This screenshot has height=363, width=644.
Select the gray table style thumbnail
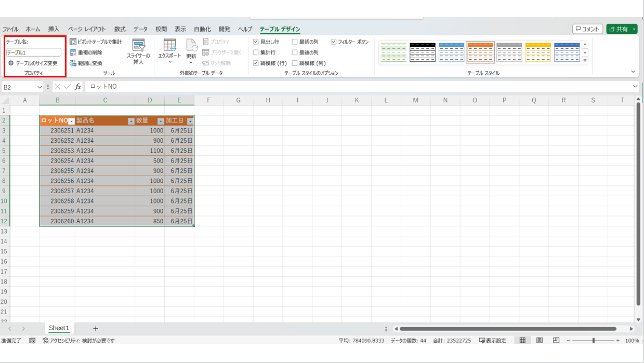tap(509, 52)
